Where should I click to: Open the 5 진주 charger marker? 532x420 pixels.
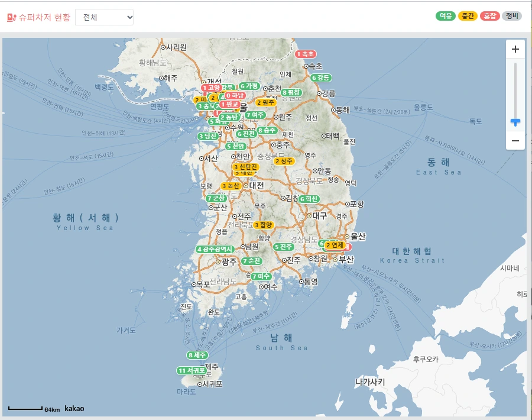[x=283, y=247]
